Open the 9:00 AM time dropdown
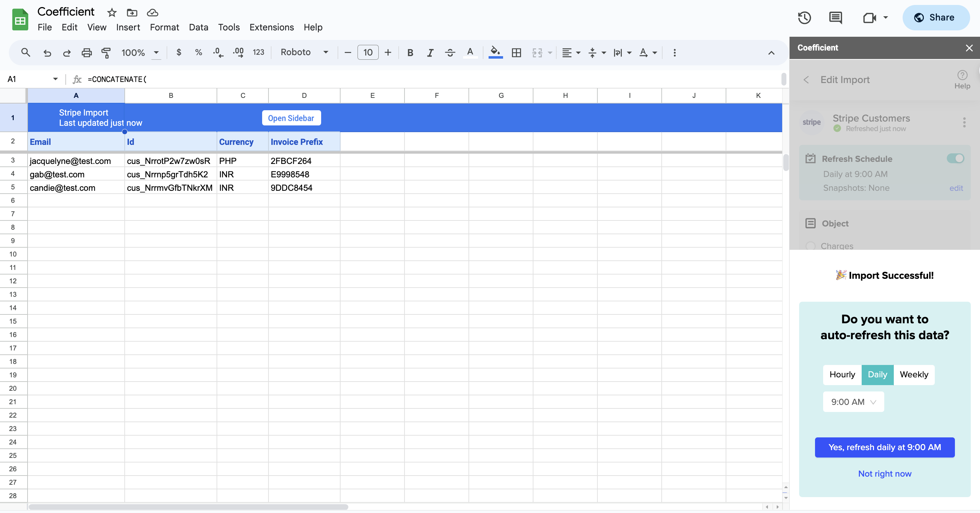 pos(853,402)
